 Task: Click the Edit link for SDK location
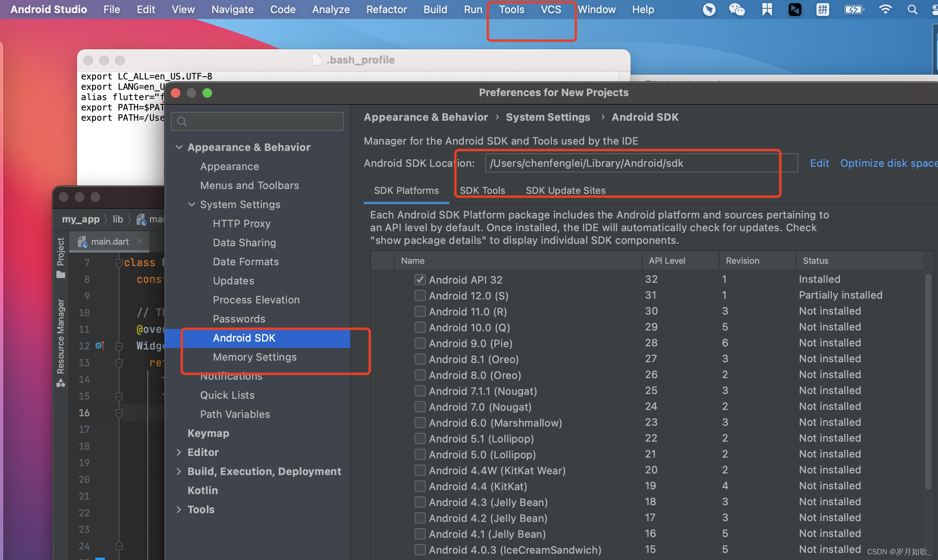819,163
